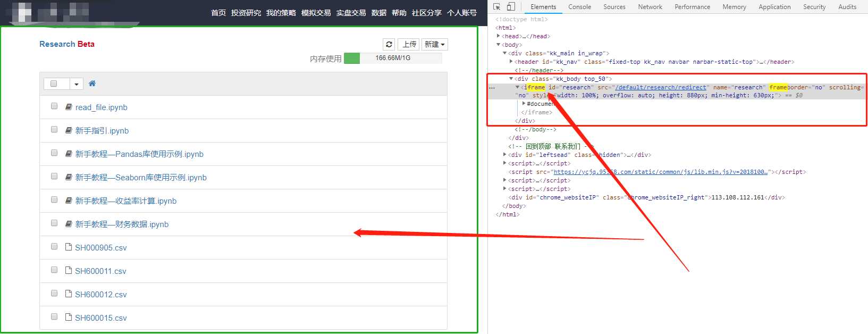Expand the header kk_nav node
868x334 pixels.
pyautogui.click(x=511, y=62)
